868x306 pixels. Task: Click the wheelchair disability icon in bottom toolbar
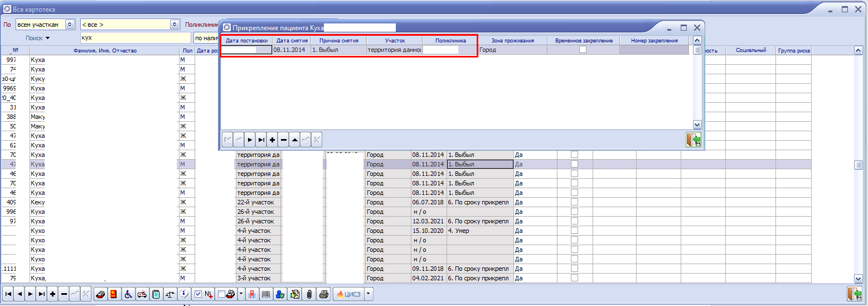pyautogui.click(x=128, y=294)
